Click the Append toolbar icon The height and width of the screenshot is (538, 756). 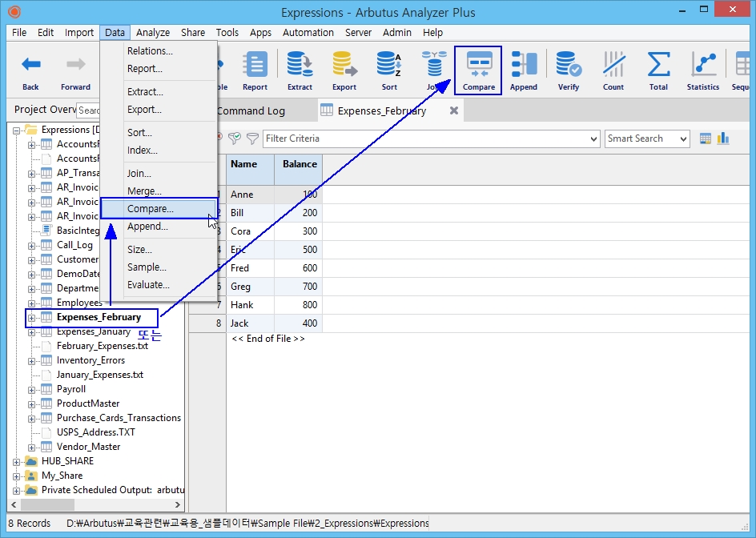524,65
